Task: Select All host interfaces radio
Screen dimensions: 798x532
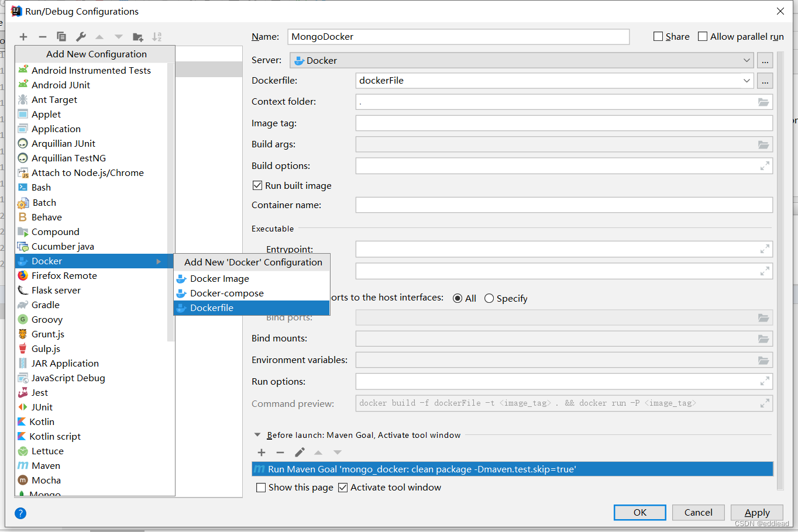Action: (458, 298)
